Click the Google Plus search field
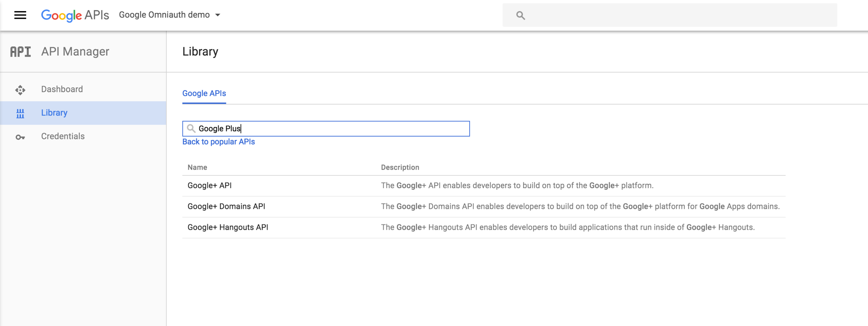This screenshot has width=868, height=326. click(326, 129)
